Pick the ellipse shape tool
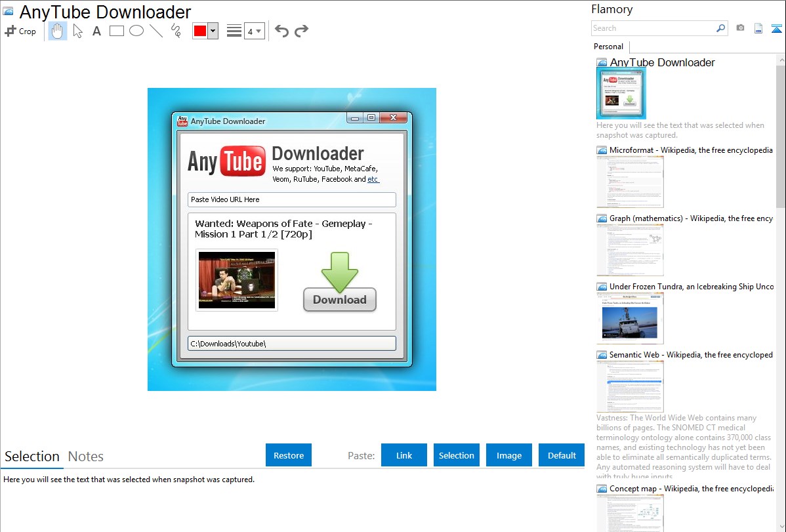The width and height of the screenshot is (786, 532). click(x=136, y=31)
